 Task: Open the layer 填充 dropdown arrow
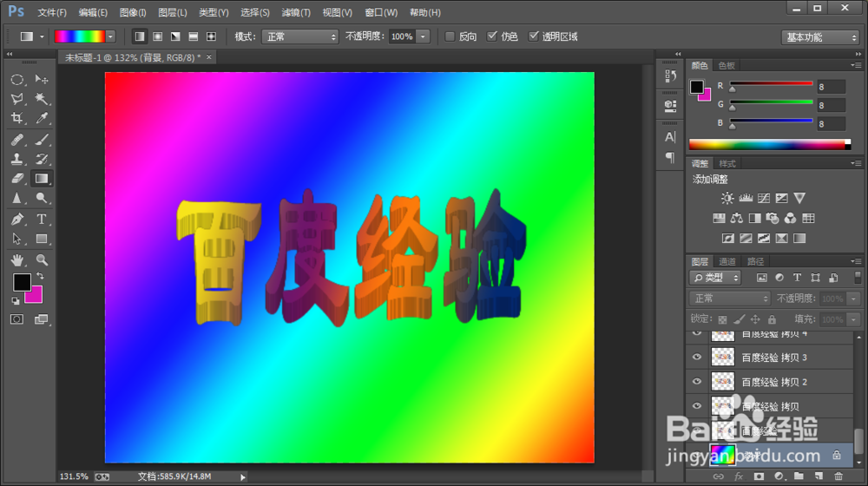[x=853, y=320]
